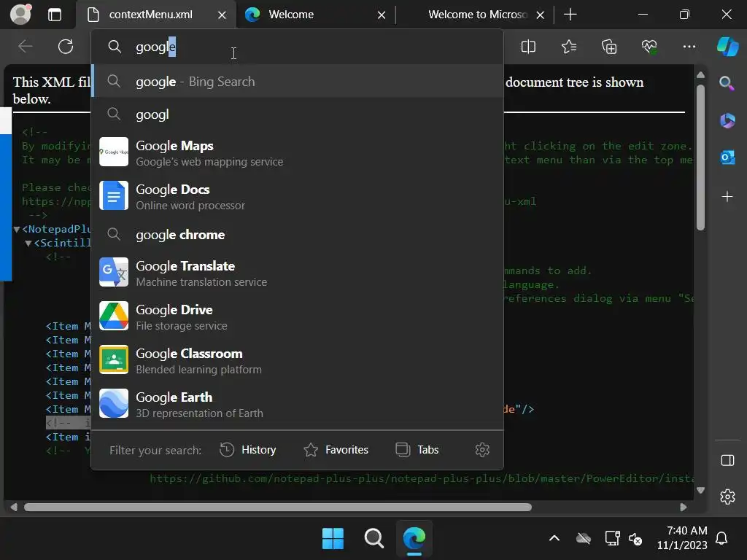Screen dimensions: 747x560
Task: Open Collections toolbar icon
Action: click(x=609, y=47)
